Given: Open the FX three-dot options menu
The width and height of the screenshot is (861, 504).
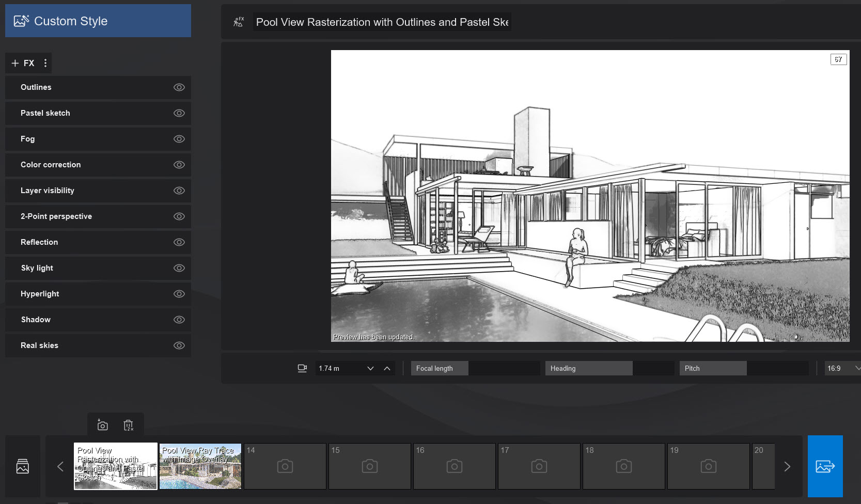Looking at the screenshot, I should coord(45,63).
